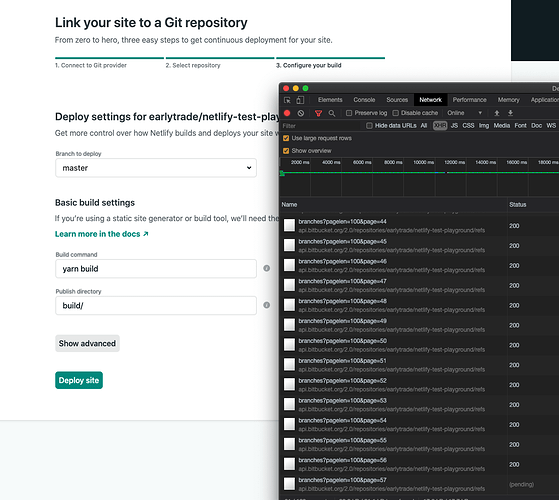Viewport: 559px width, 500px height.
Task: Open the Performance tab
Action: (470, 100)
